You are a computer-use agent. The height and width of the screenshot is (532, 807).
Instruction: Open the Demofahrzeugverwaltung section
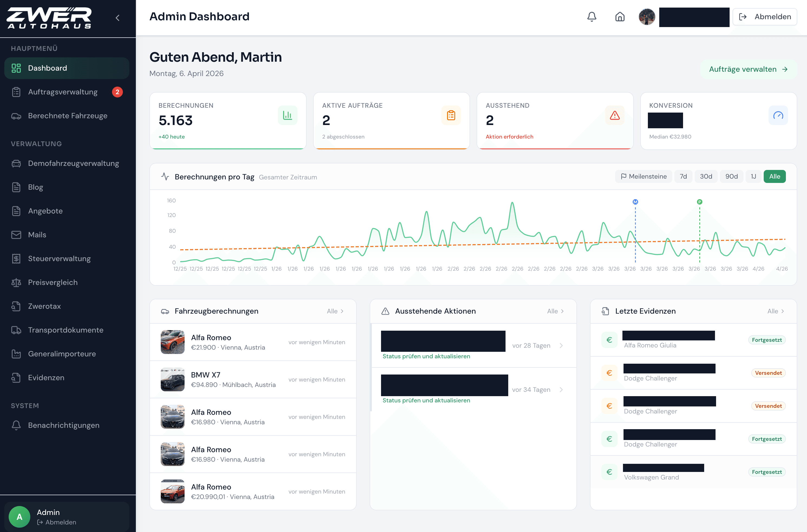[74, 163]
